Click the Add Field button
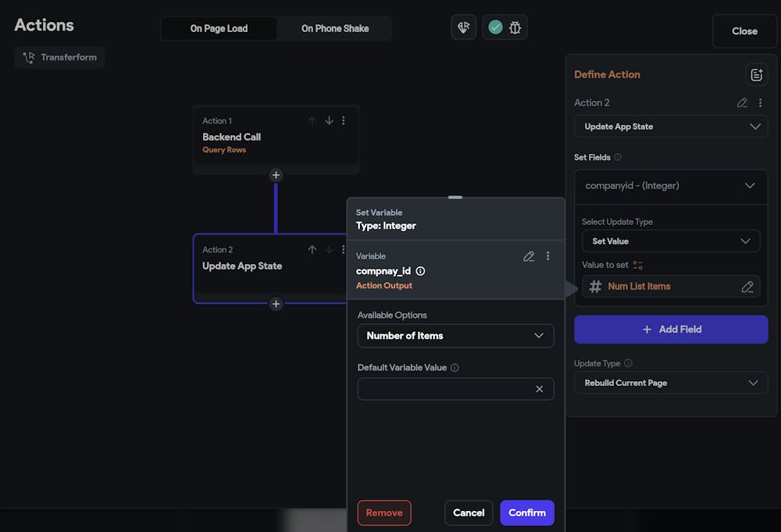Viewport: 781px width, 532px height. pos(671,330)
